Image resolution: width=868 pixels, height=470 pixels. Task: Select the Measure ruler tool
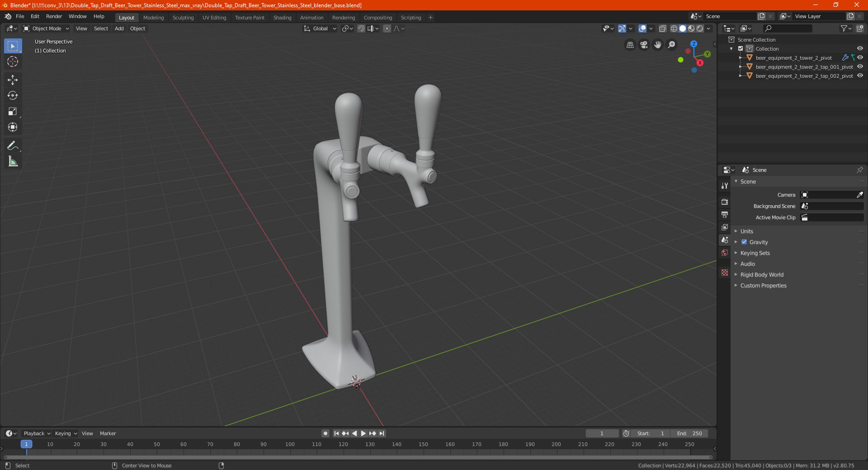[13, 161]
